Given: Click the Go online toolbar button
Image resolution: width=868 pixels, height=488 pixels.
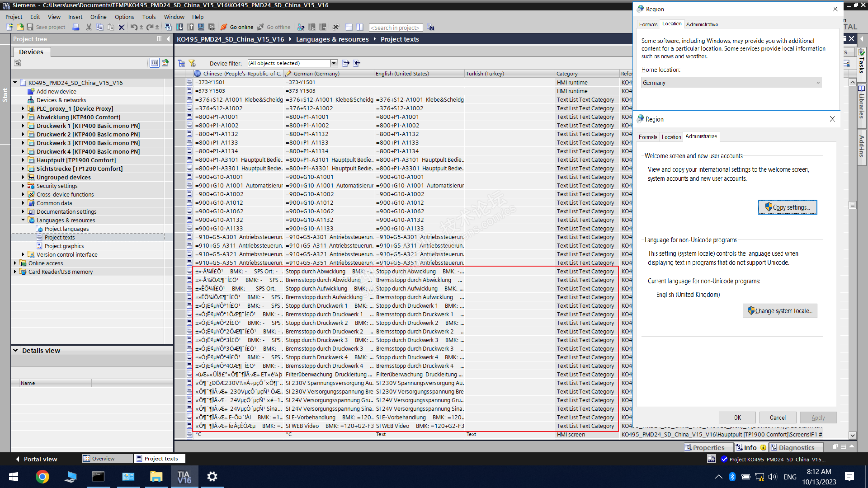Looking at the screenshot, I should tap(237, 27).
